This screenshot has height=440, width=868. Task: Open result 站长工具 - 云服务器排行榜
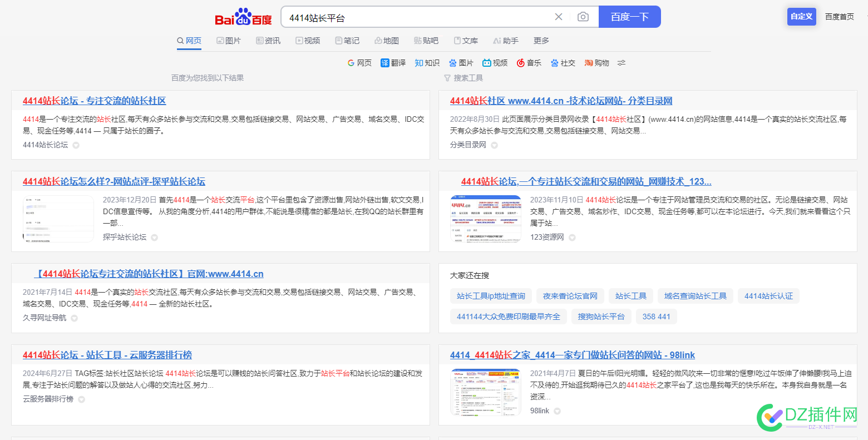coord(107,355)
